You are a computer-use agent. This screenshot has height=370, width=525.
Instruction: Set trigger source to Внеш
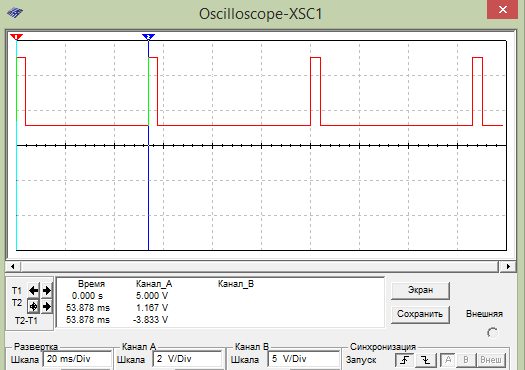click(491, 360)
